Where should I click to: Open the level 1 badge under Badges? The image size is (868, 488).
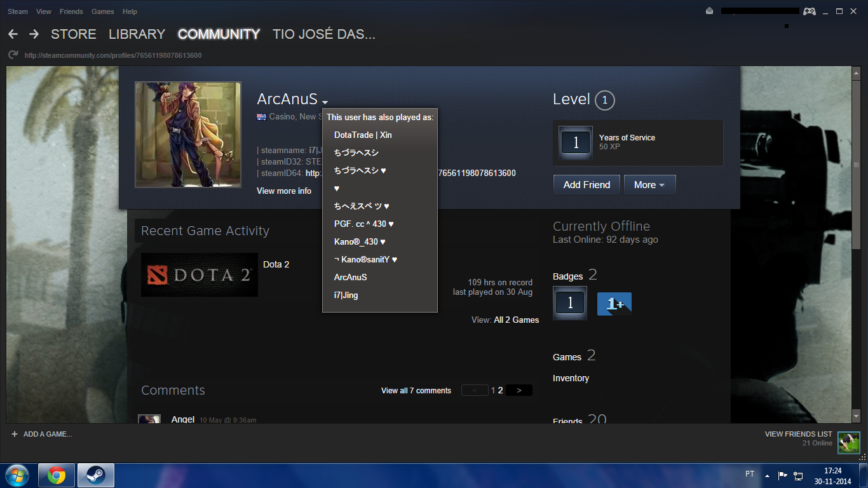(570, 303)
